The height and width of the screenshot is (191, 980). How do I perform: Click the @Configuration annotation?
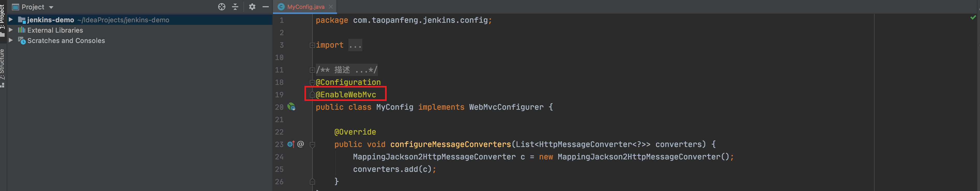348,82
